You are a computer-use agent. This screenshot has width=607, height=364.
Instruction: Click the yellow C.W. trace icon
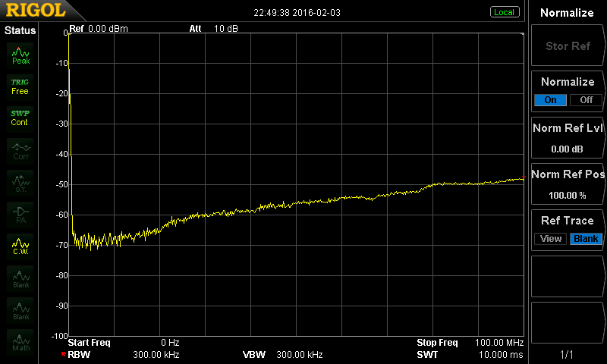point(20,246)
